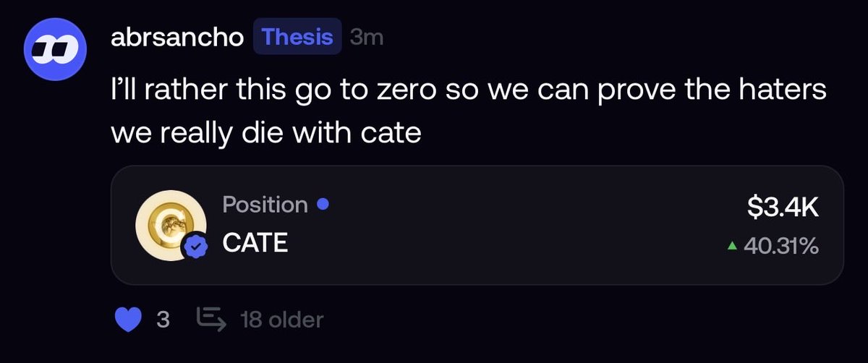Click the 3m timestamp
The width and height of the screenshot is (868, 363).
click(366, 38)
